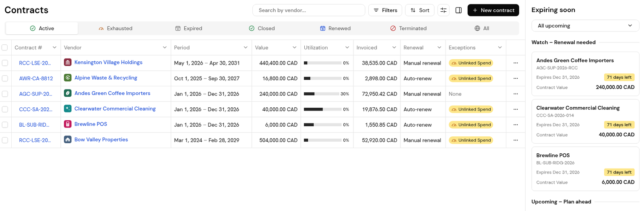Viewport: 644px width, 211px height.
Task: Click Unlinked Spend badge for Bow Valley
Action: 471,140
